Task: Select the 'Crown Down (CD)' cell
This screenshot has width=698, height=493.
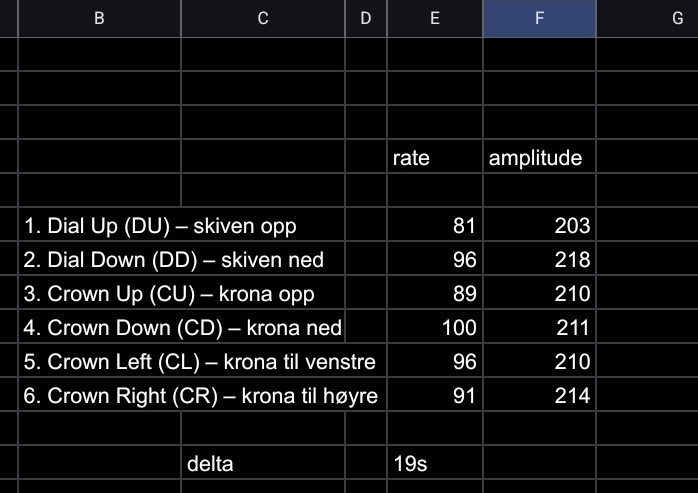Action: [x=181, y=328]
